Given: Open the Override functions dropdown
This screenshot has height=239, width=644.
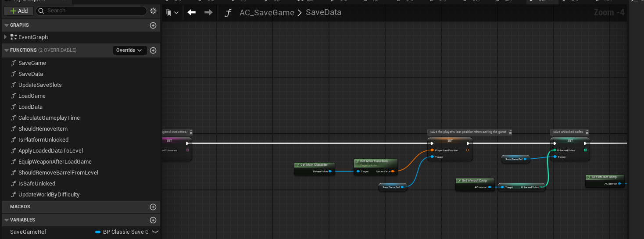Looking at the screenshot, I should pos(129,50).
